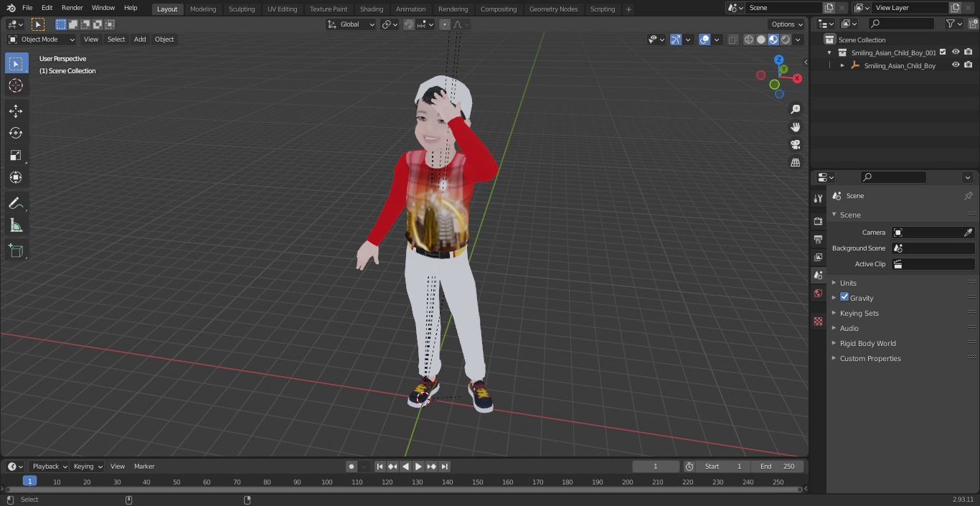Select the Select Box tool
Viewport: 980px width, 506px height.
16,63
